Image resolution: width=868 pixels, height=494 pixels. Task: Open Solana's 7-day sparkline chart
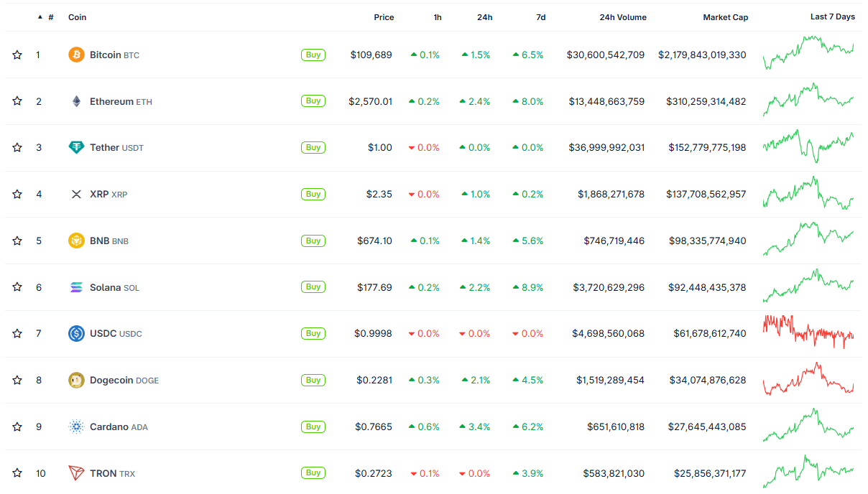808,285
